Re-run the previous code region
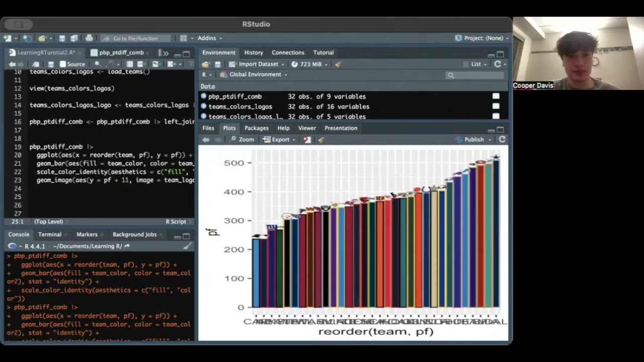This screenshot has width=644, height=362. [155, 64]
